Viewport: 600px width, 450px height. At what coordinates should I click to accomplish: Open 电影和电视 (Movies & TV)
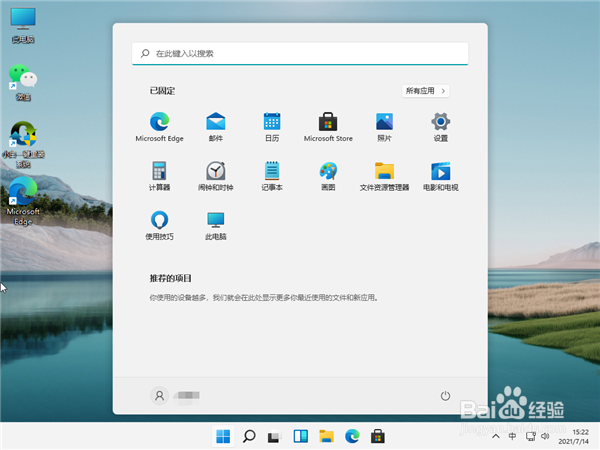tap(440, 176)
